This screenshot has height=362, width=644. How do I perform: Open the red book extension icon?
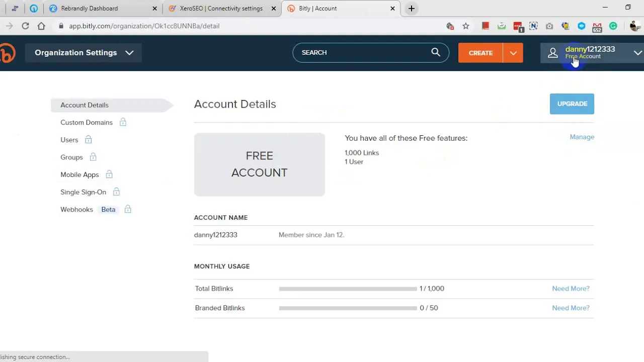pos(486,26)
